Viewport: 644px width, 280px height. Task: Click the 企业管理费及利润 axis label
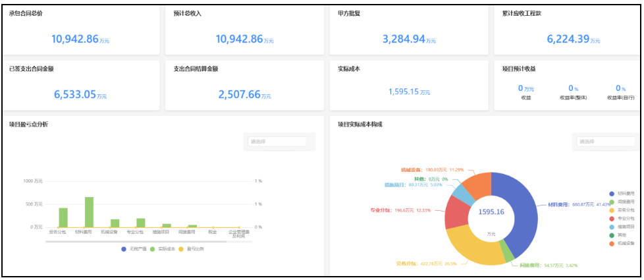pyautogui.click(x=238, y=234)
